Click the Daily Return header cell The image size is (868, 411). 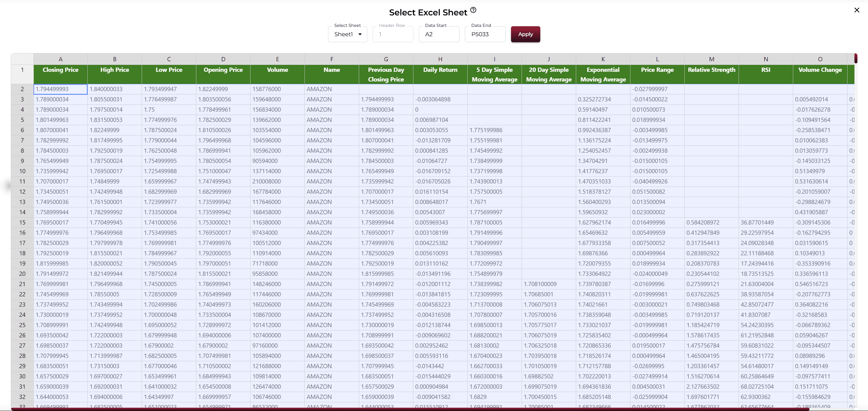[x=440, y=74]
